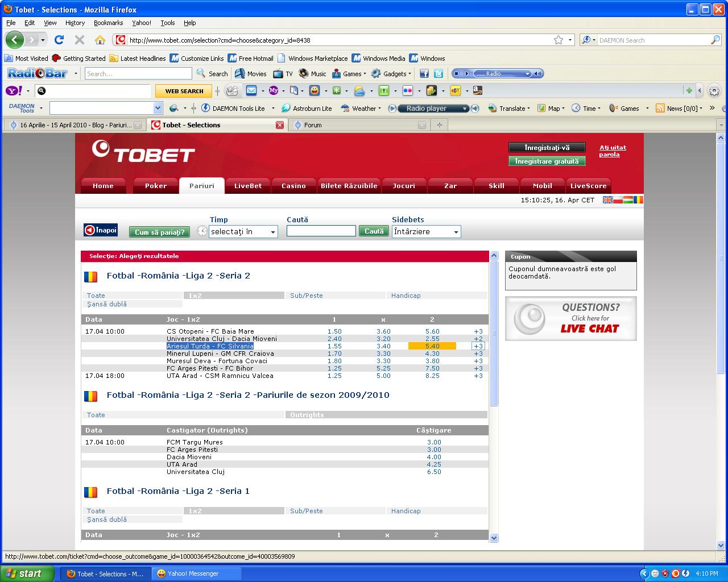Play the RadioBar radio player
728x582 pixels.
tap(466, 73)
